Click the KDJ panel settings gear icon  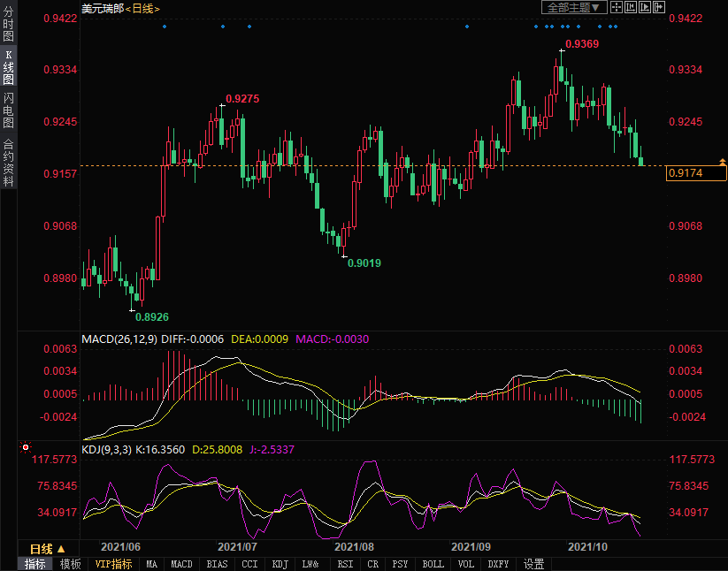coord(25,450)
